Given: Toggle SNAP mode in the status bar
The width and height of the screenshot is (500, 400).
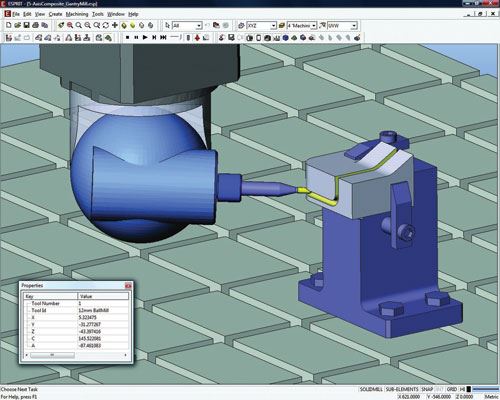Looking at the screenshot, I should [x=427, y=389].
